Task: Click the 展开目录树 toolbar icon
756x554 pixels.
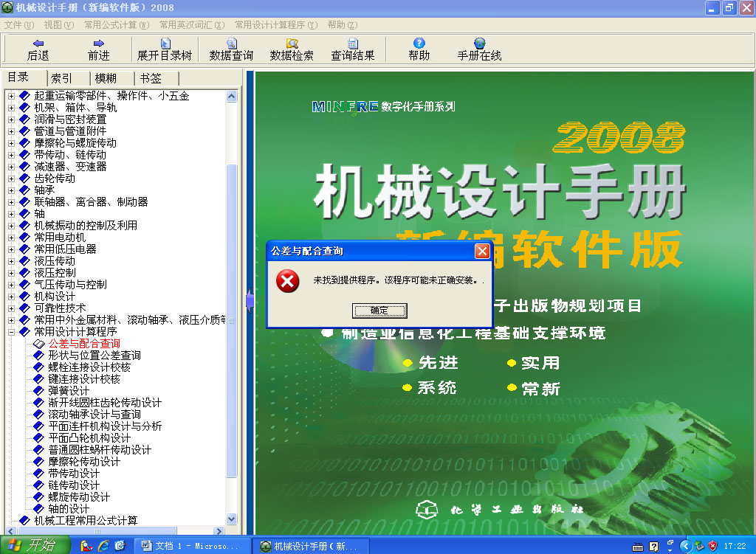Action: click(x=165, y=44)
